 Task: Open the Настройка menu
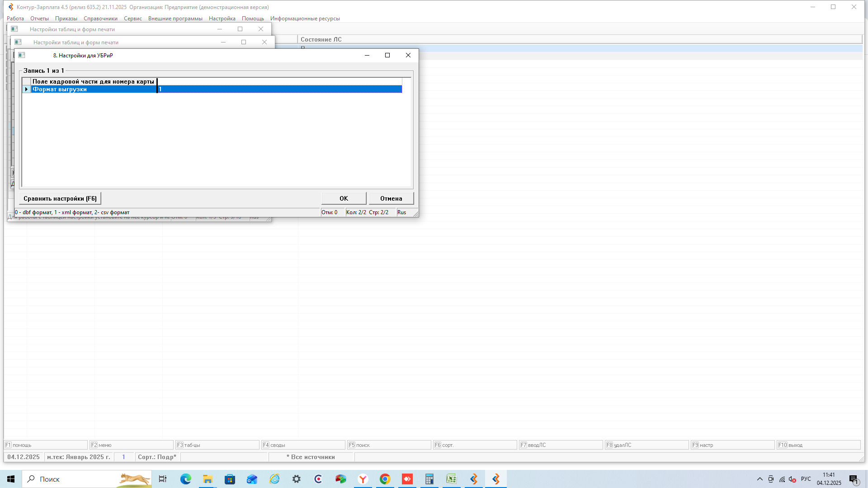pyautogui.click(x=222, y=19)
